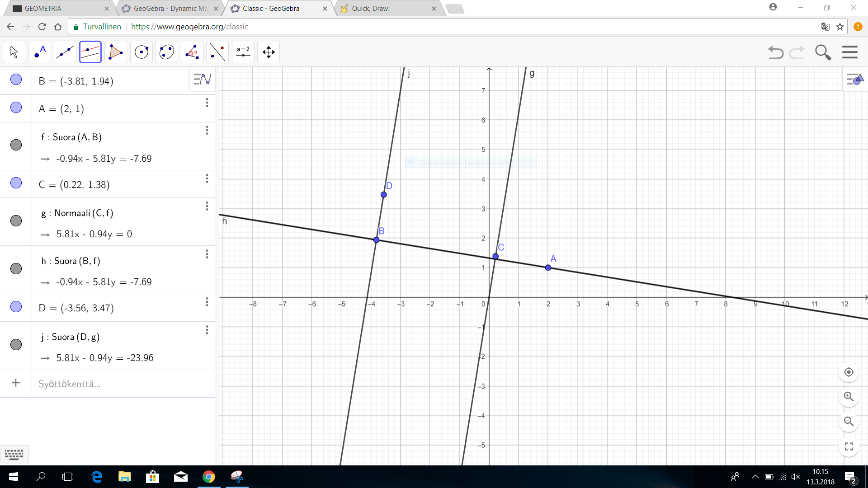Open more options for point A
Image resolution: width=868 pixels, height=488 pixels.
[207, 103]
